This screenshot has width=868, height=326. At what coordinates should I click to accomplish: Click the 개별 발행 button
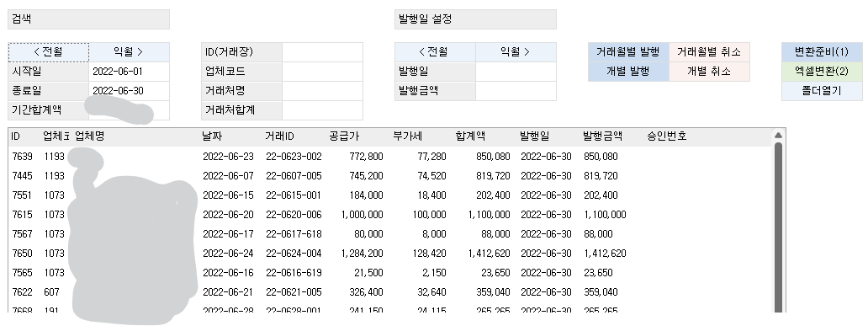pos(628,72)
